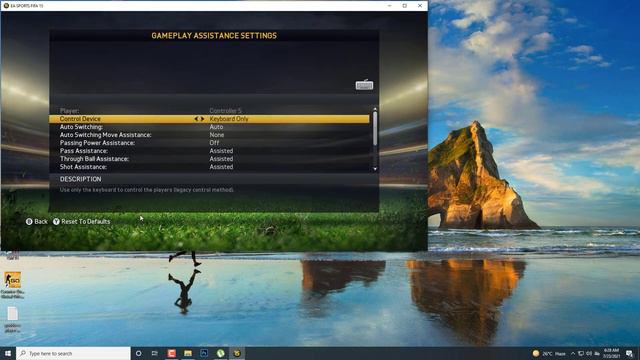The height and width of the screenshot is (360, 640).
Task: Click Reset To Defaults button
Action: point(82,221)
